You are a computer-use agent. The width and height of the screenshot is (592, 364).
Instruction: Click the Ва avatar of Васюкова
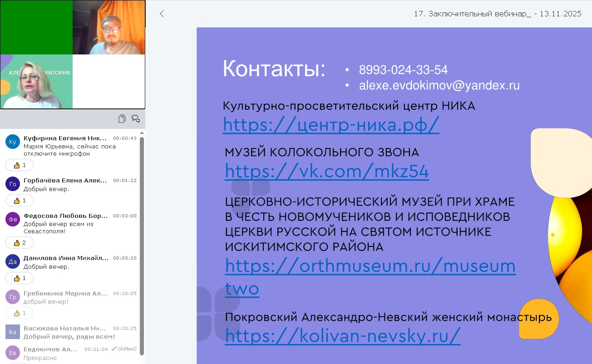tap(13, 332)
